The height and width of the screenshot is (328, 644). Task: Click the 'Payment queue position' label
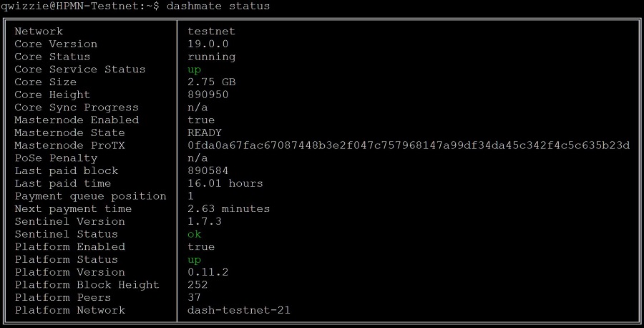coord(90,196)
